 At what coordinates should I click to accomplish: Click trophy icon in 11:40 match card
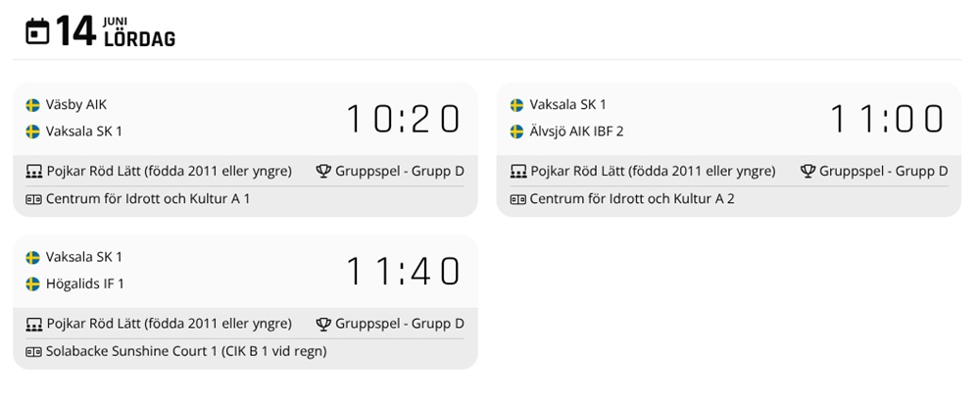coord(323,324)
